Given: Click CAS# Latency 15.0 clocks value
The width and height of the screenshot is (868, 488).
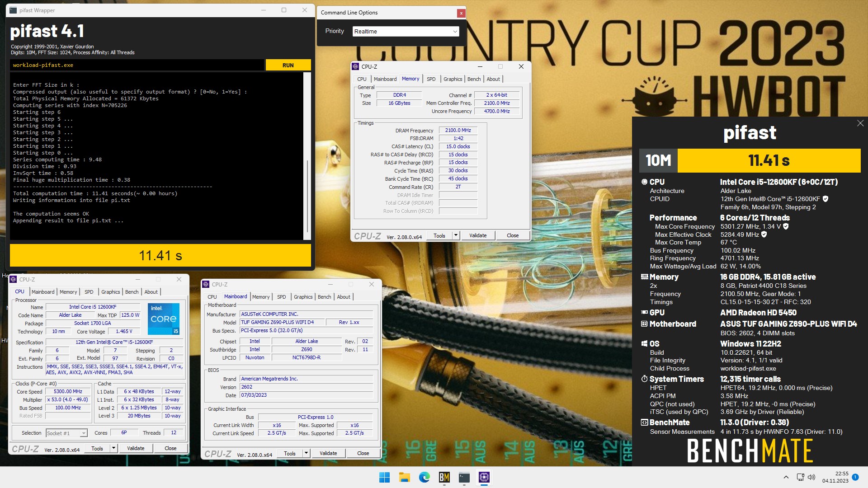Looking at the screenshot, I should (458, 146).
